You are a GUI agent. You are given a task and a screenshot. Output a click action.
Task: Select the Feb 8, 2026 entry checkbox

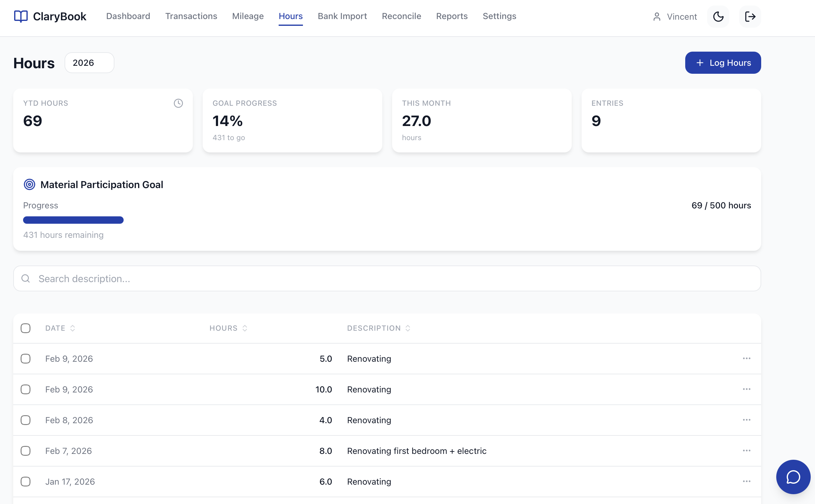(x=26, y=420)
